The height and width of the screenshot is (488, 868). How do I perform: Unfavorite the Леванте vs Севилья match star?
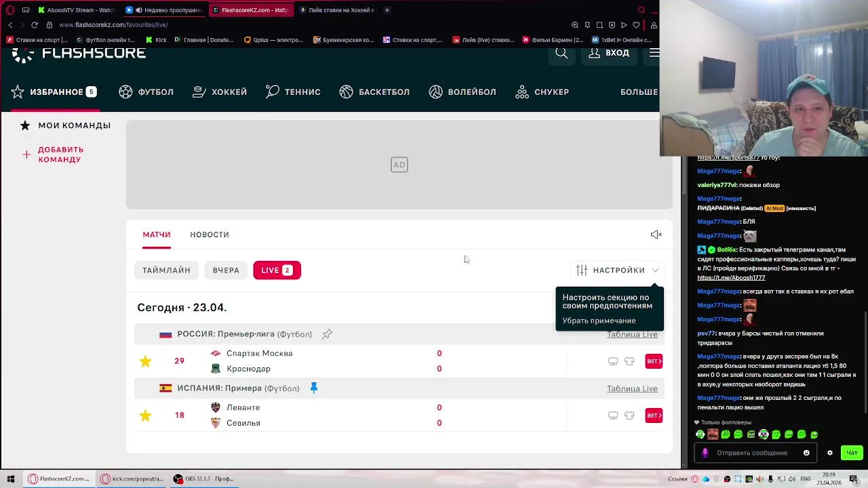pos(145,415)
